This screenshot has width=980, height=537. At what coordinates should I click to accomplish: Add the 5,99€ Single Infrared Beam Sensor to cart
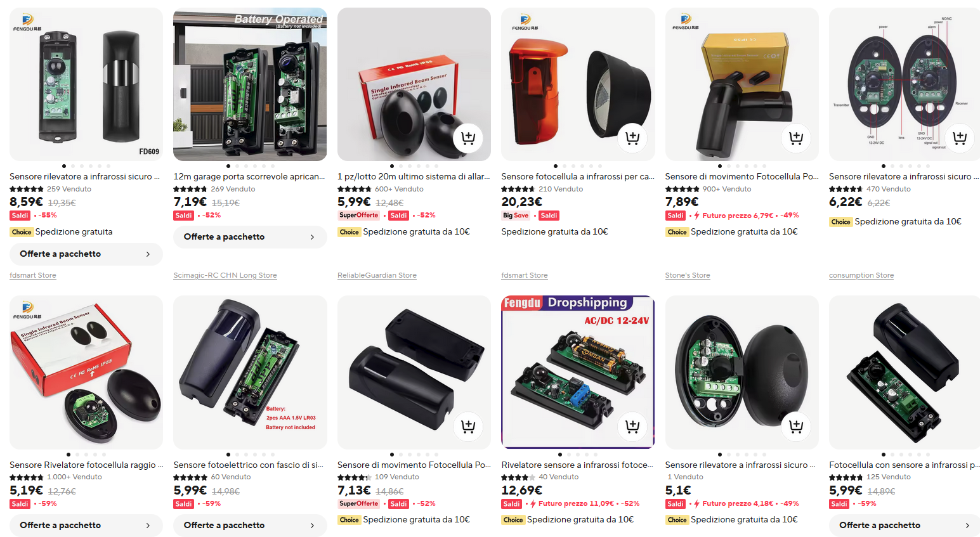pyautogui.click(x=468, y=138)
